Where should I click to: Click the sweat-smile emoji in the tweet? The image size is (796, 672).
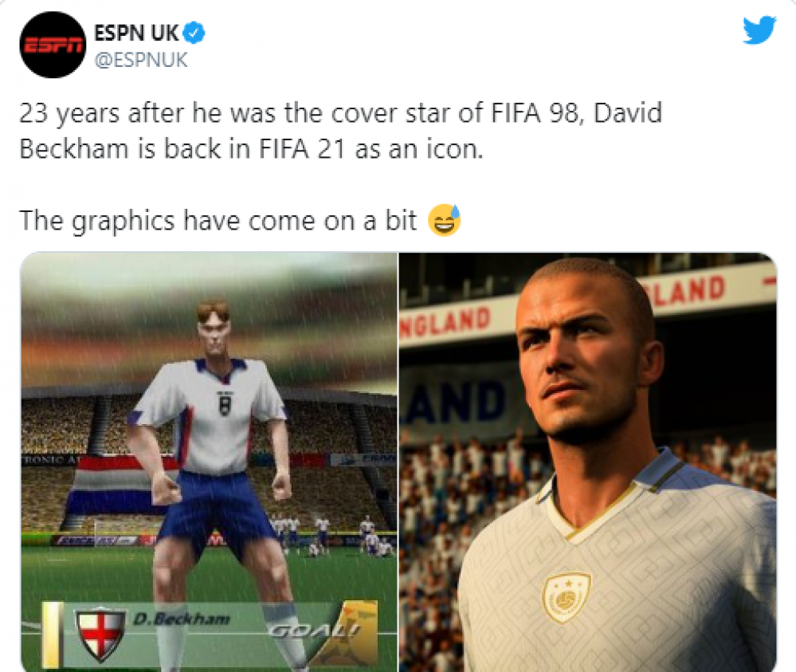(444, 220)
